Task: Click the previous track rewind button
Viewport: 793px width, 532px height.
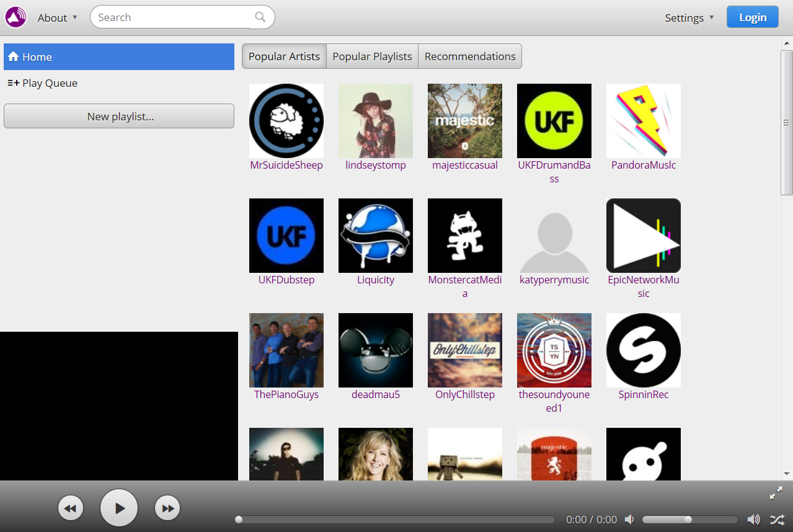Action: [x=71, y=508]
